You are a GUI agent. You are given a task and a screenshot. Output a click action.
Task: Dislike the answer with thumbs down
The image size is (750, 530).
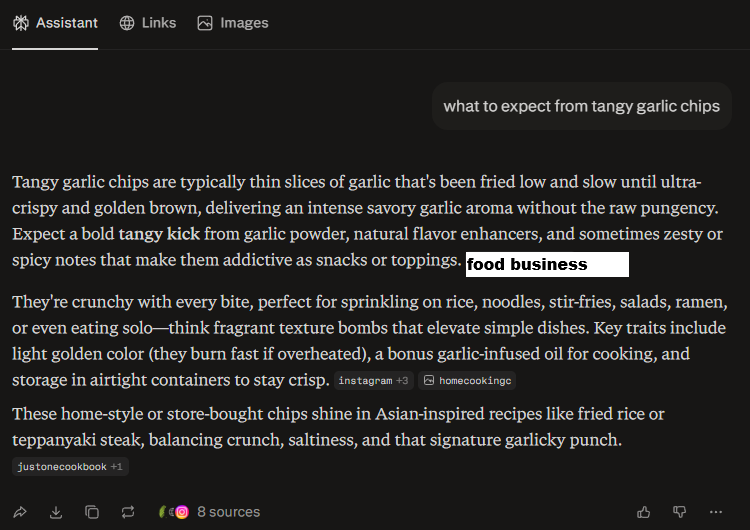[680, 512]
